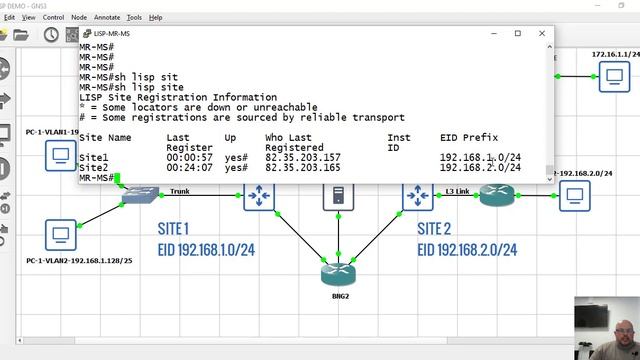Click EID prefix 192.168.2.0/24 in terminal output
Screen dimensions: 640x360
tap(480, 168)
